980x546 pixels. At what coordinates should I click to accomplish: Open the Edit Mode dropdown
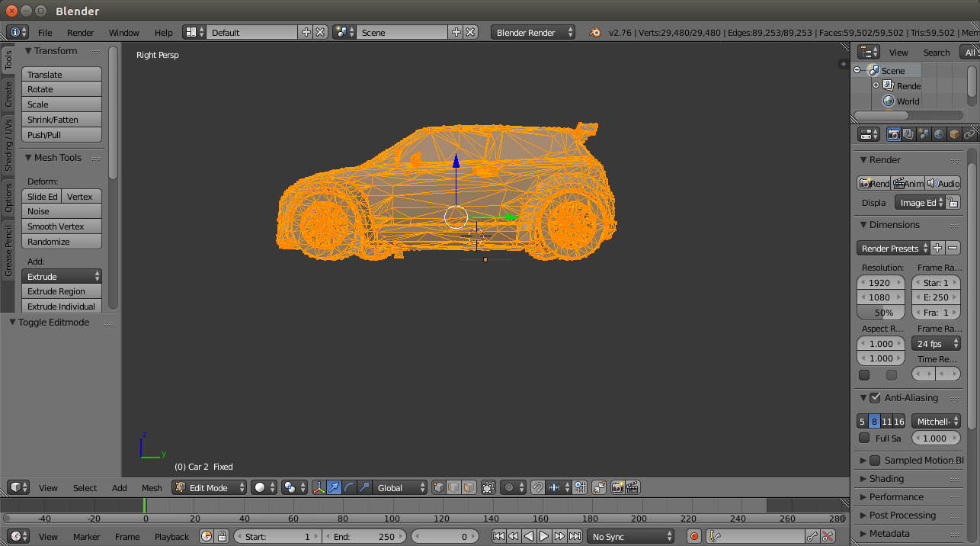[x=210, y=487]
